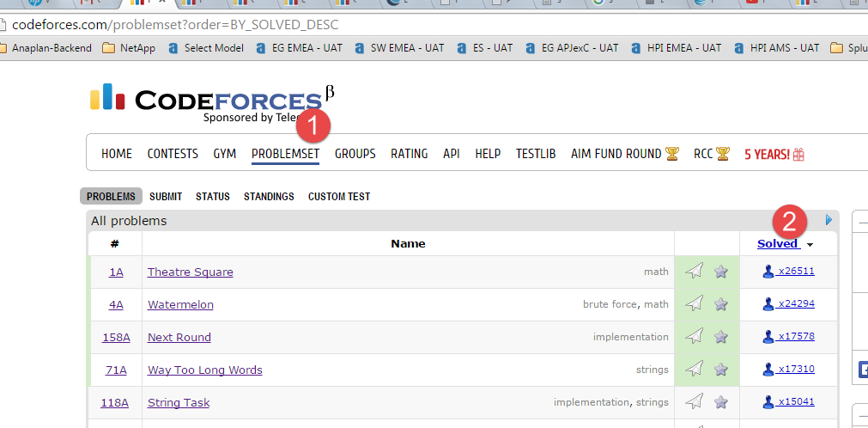This screenshot has height=428, width=868.
Task: Open solved count x24294
Action: point(797,304)
